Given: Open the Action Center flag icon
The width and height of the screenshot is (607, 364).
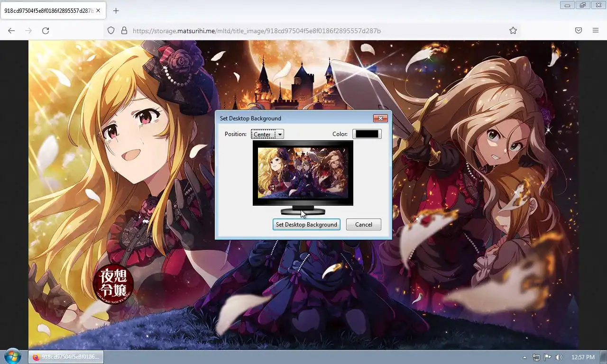Looking at the screenshot, I should (548, 357).
